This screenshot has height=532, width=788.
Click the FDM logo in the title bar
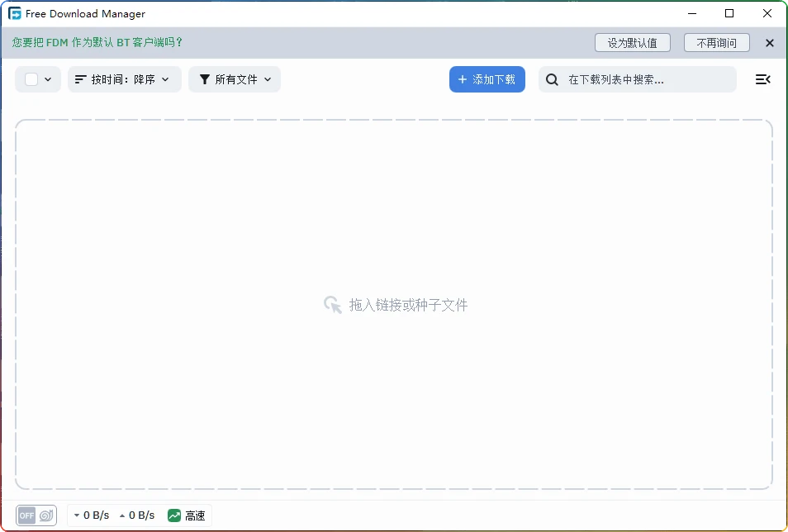coord(13,13)
